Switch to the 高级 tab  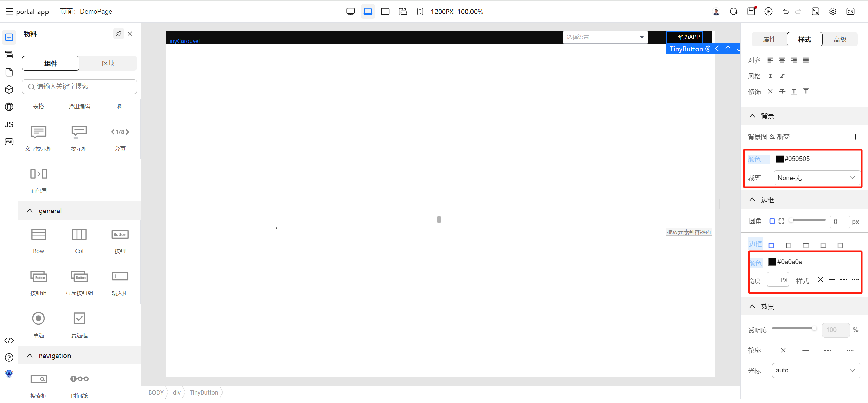click(840, 39)
